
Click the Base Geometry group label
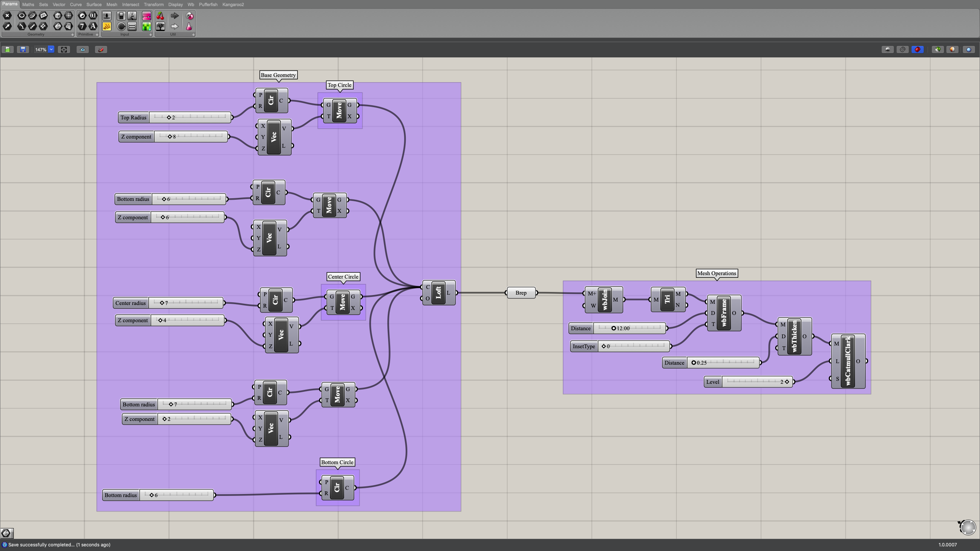click(278, 75)
